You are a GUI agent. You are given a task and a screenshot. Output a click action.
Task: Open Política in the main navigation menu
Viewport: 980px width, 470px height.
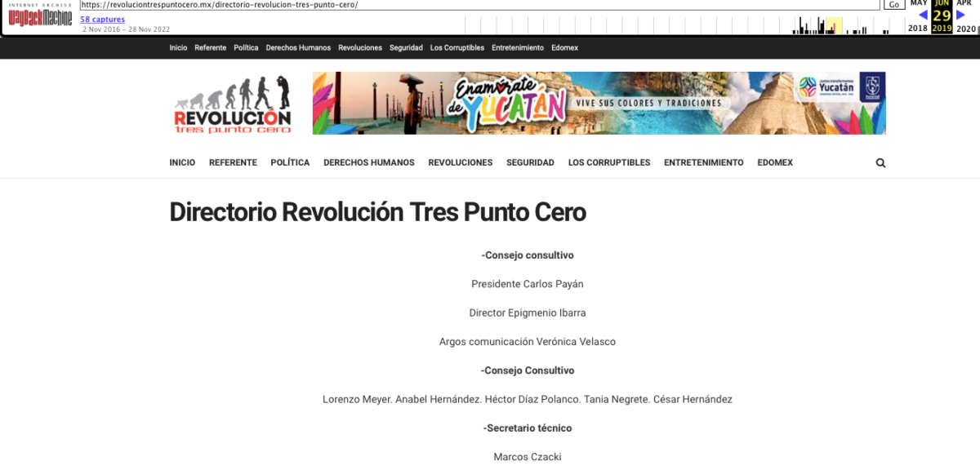coord(290,163)
